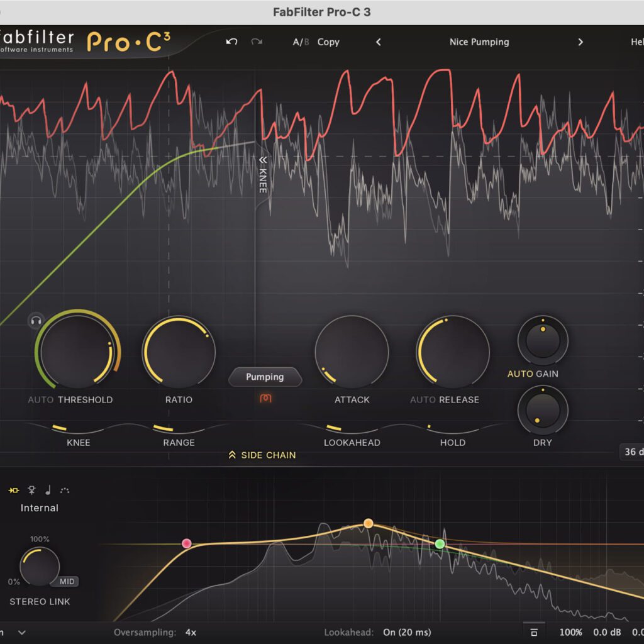
Task: Collapse the SIDE CHAIN section
Action: pyautogui.click(x=262, y=455)
